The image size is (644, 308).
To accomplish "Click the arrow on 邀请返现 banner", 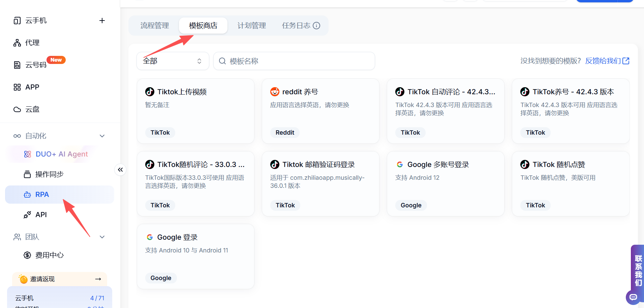I will (x=98, y=279).
